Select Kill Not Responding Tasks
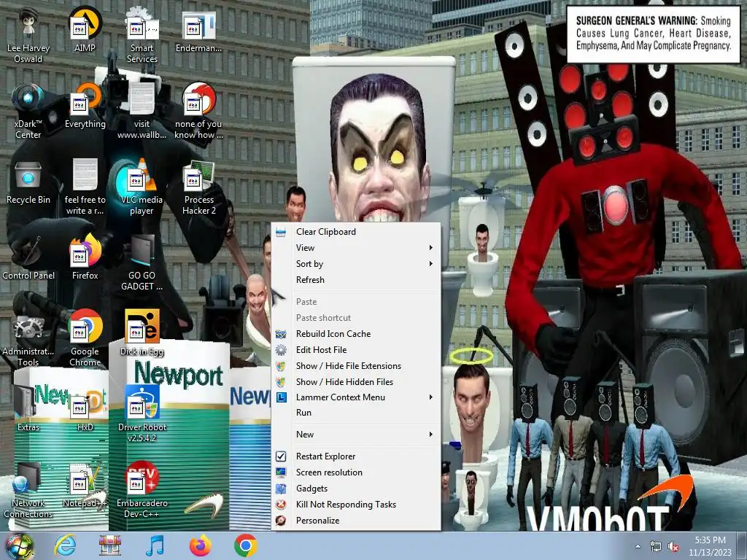 click(x=355, y=505)
